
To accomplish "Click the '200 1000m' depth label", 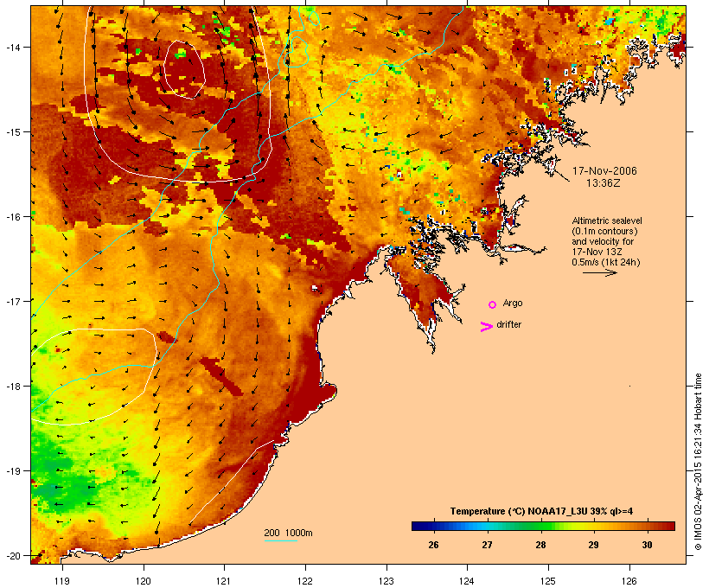I will pos(288,533).
